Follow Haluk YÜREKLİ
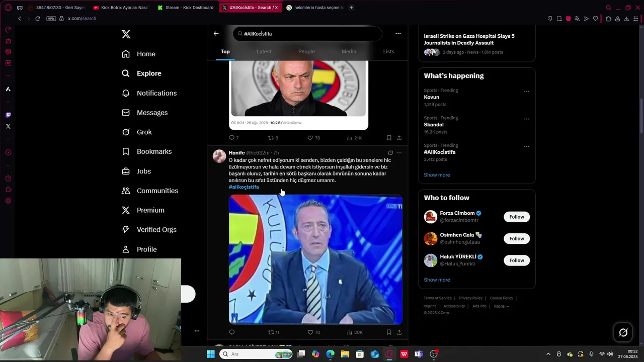The width and height of the screenshot is (644, 362). [517, 260]
